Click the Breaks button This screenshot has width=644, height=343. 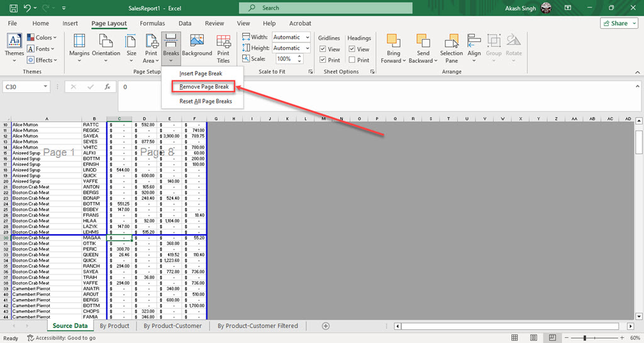[171, 48]
